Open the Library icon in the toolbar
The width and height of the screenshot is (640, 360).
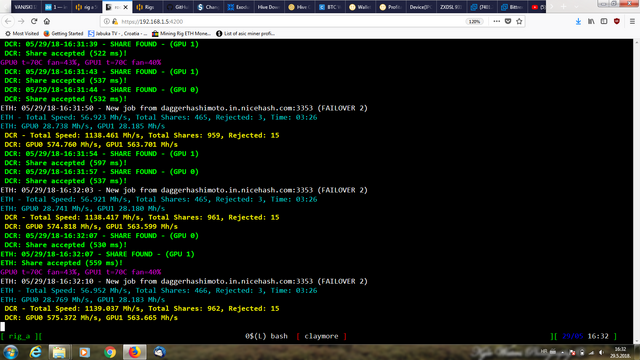coord(591,21)
